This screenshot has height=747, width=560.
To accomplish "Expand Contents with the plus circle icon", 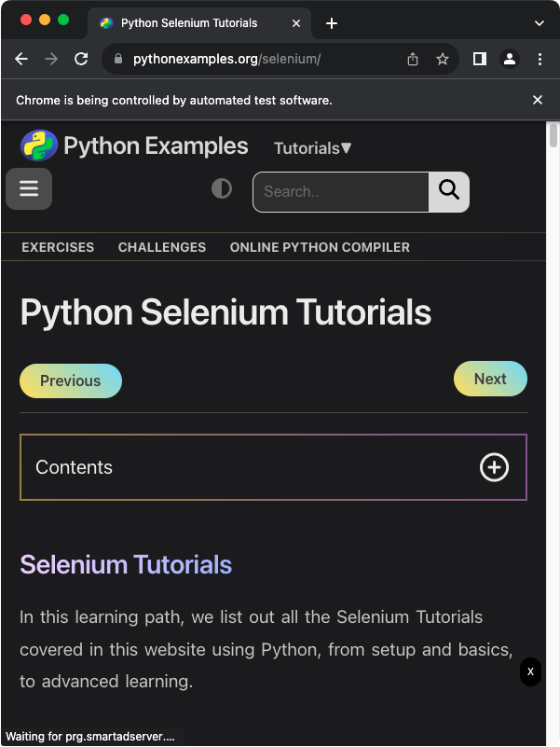I will click(494, 467).
